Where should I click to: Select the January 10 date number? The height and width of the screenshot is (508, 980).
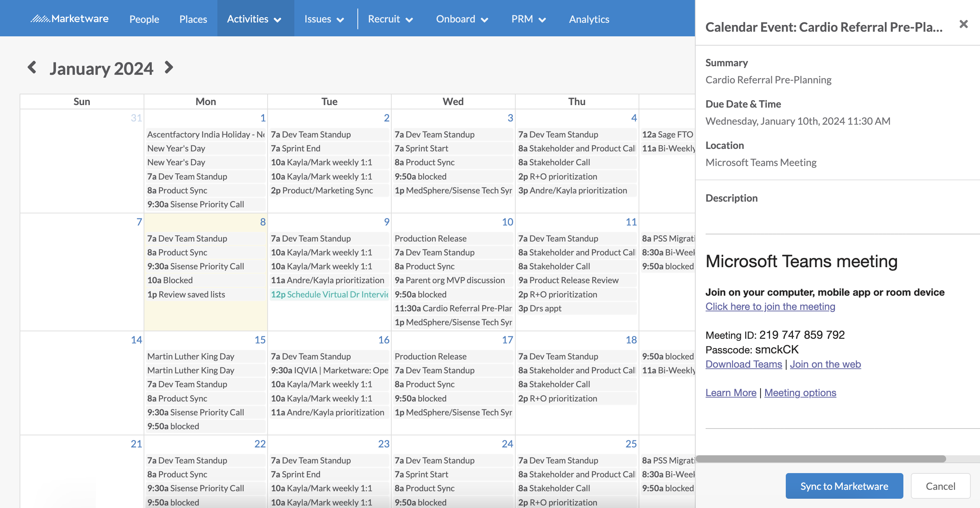pos(507,222)
